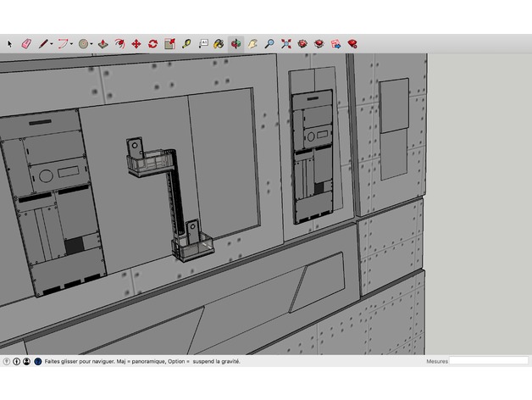
Task: Expand the Arc tool dropdown arrow
Action: (x=72, y=44)
